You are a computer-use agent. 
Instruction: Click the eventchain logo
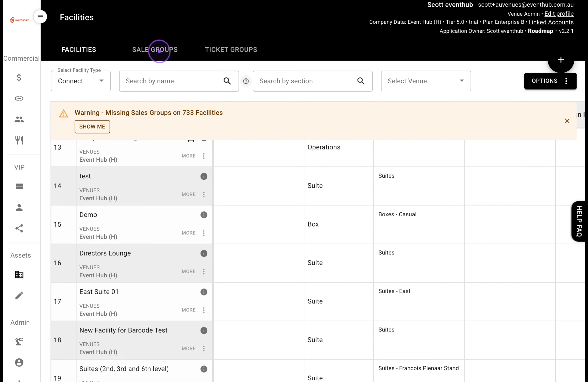[x=20, y=20]
